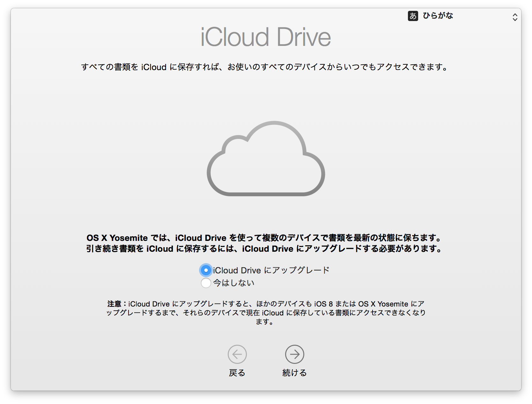Click the bold OS X Yosemite description
This screenshot has height=404, width=532.
(264, 243)
